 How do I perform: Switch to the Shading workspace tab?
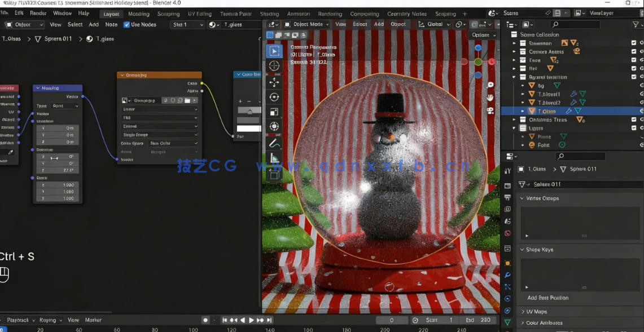269,14
